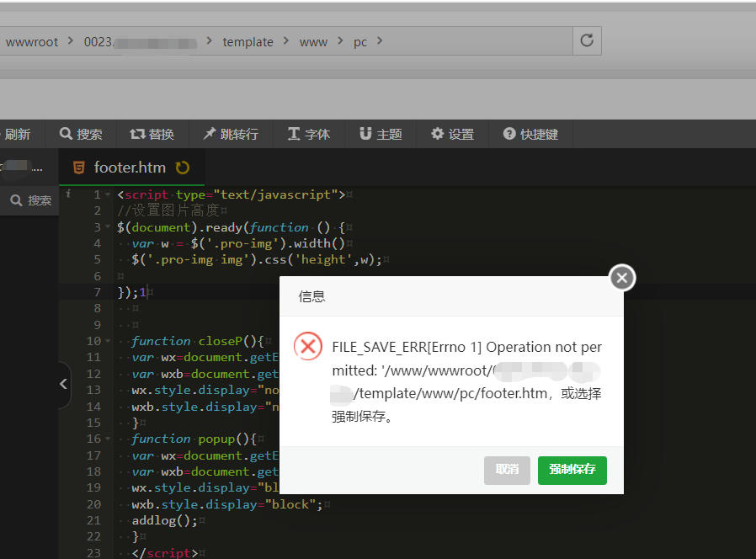Fold the closeP function at line 10
Screen dimensions: 756x559
coord(108,341)
